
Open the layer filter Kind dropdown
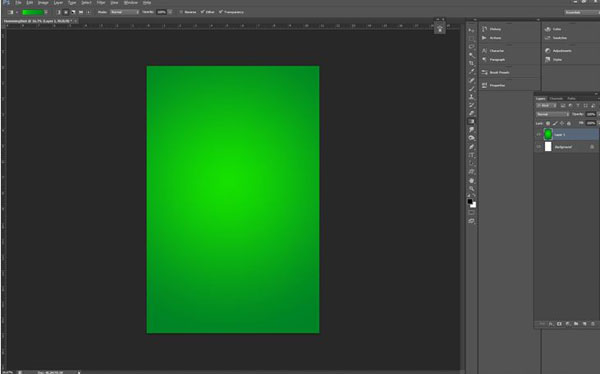pos(546,106)
